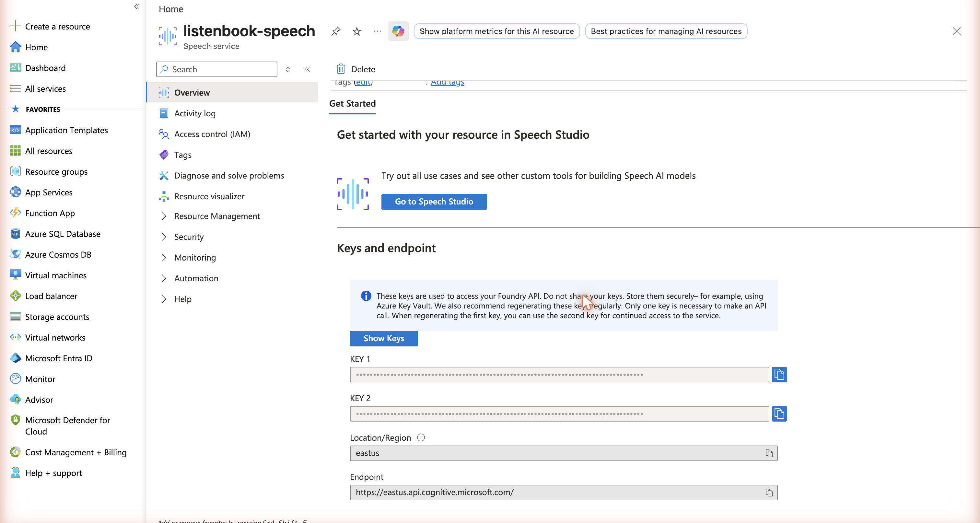Focus the resource menu Search field
980x523 pixels.
(216, 69)
